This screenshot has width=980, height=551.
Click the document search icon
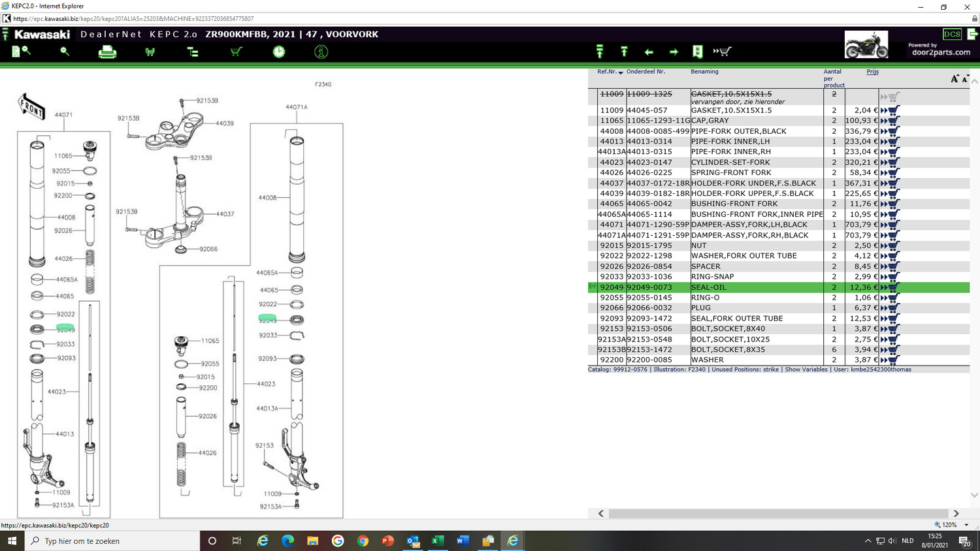point(21,51)
